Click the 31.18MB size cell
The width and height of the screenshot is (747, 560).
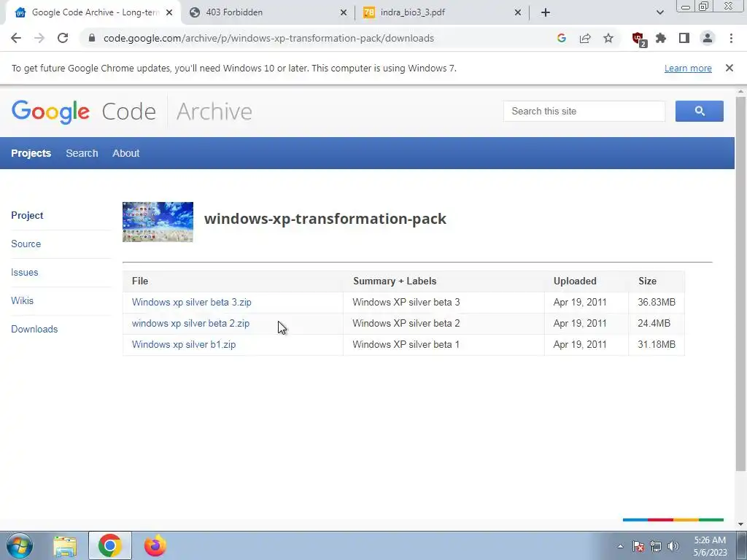tap(657, 344)
